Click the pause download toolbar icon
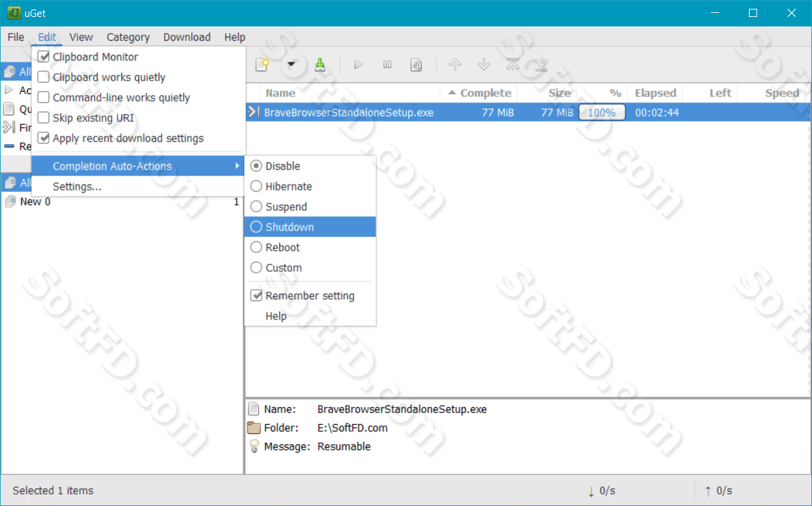The width and height of the screenshot is (812, 506). pyautogui.click(x=387, y=65)
